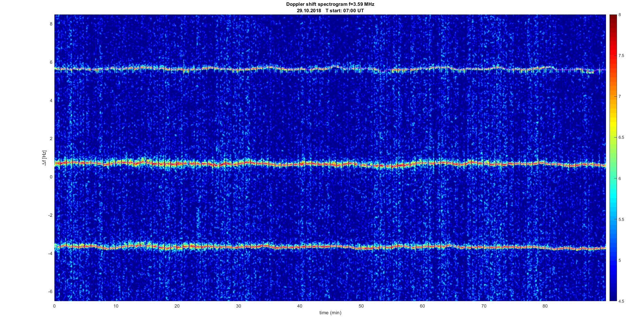This screenshot has width=644, height=323.
Task: Click the colorbar tick label '6.5'
Action: pyautogui.click(x=621, y=138)
